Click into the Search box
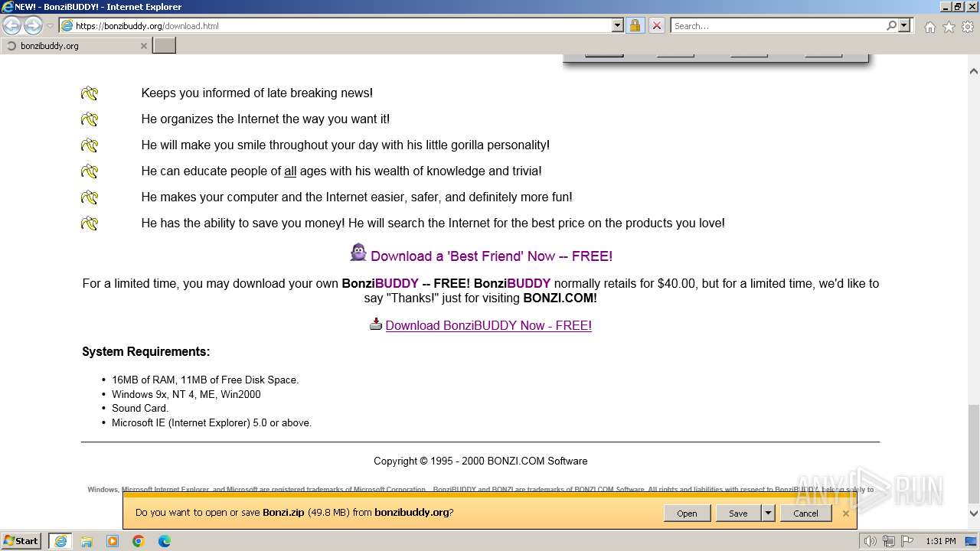Viewport: 980px width, 551px height. 778,25
